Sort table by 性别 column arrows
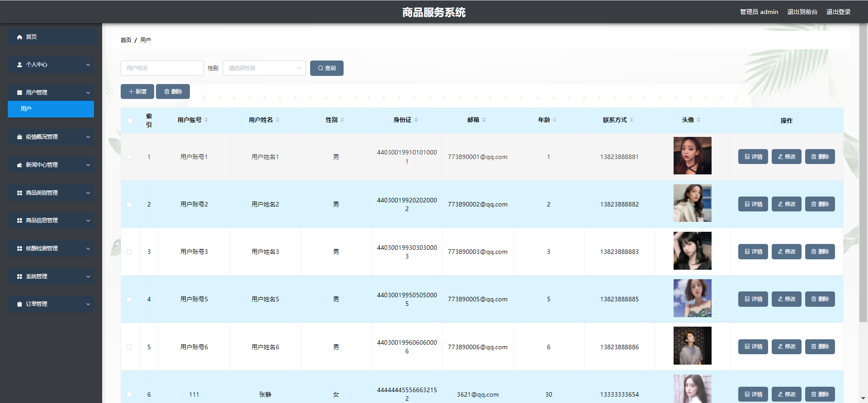 [342, 120]
